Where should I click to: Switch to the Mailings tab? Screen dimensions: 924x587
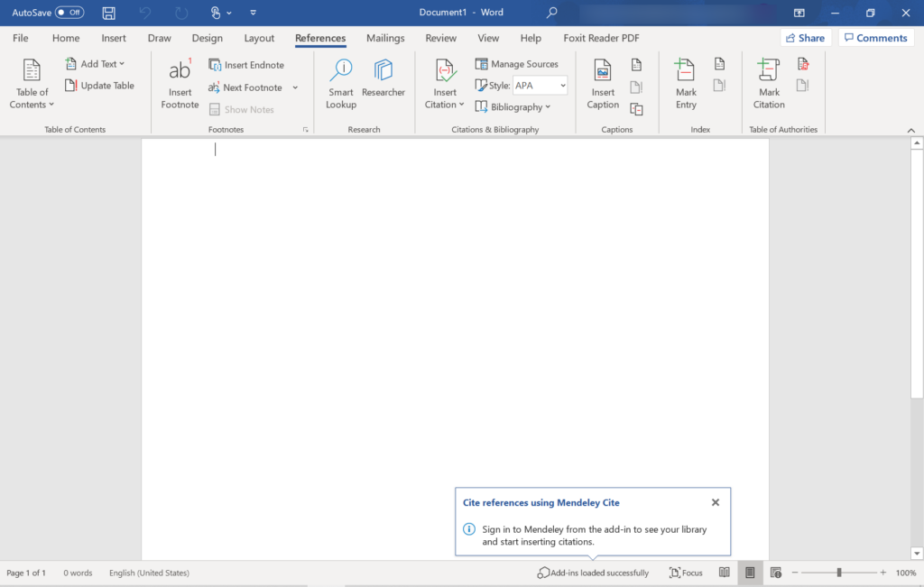pyautogui.click(x=385, y=38)
